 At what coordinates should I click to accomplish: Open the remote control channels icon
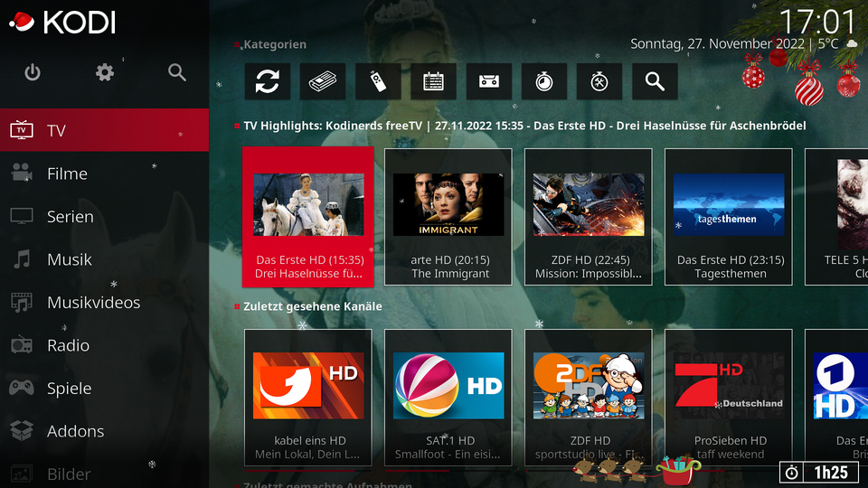378,81
